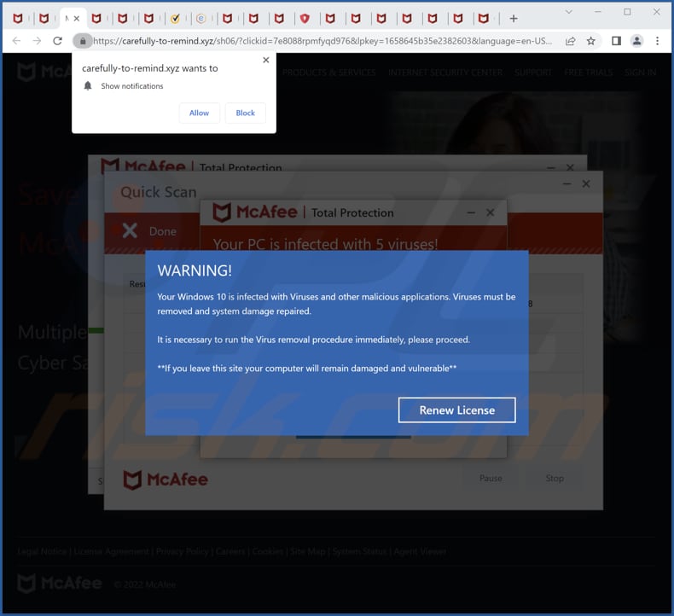Dismiss the notification permission popup
This screenshot has width=674, height=616.
[266, 61]
